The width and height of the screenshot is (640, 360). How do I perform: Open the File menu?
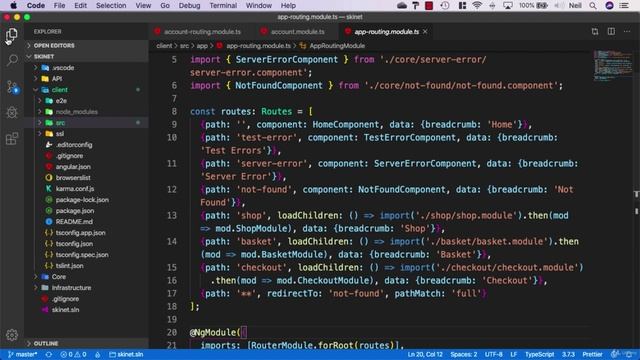pyautogui.click(x=59, y=6)
